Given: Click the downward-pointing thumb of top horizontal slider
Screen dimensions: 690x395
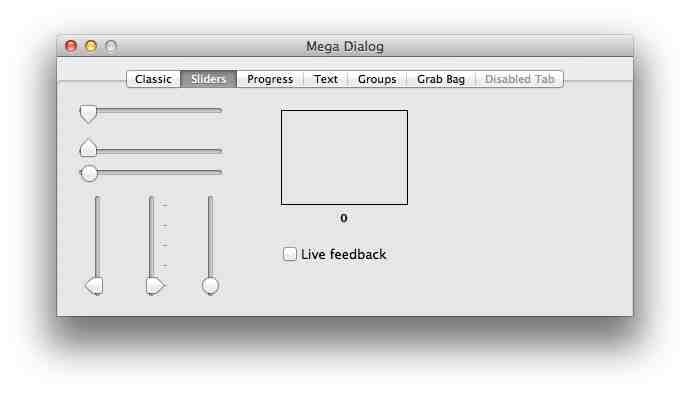Looking at the screenshot, I should click(x=88, y=114).
